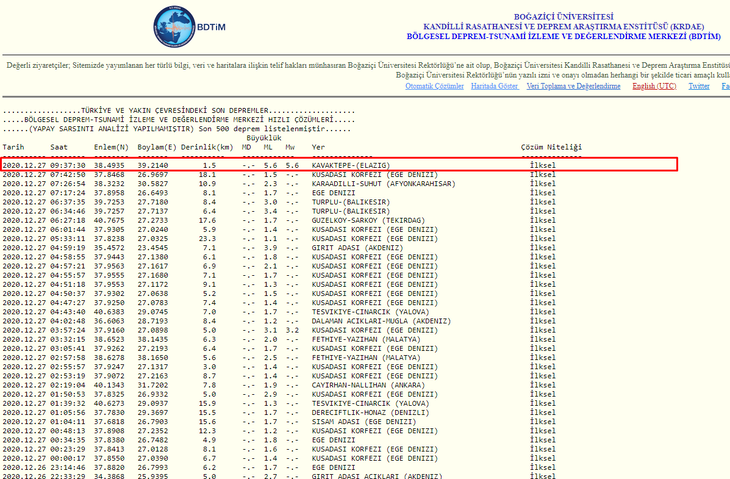Click the GUZELKOY-SARKOY (TEKIRDAG) location

pos(359,220)
